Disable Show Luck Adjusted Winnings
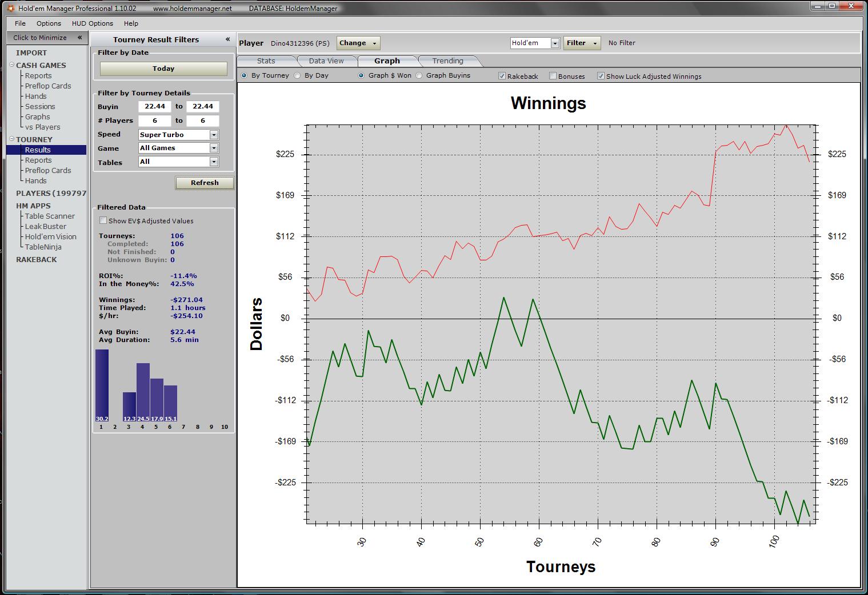Screen dimensions: 868x595 [x=601, y=76]
